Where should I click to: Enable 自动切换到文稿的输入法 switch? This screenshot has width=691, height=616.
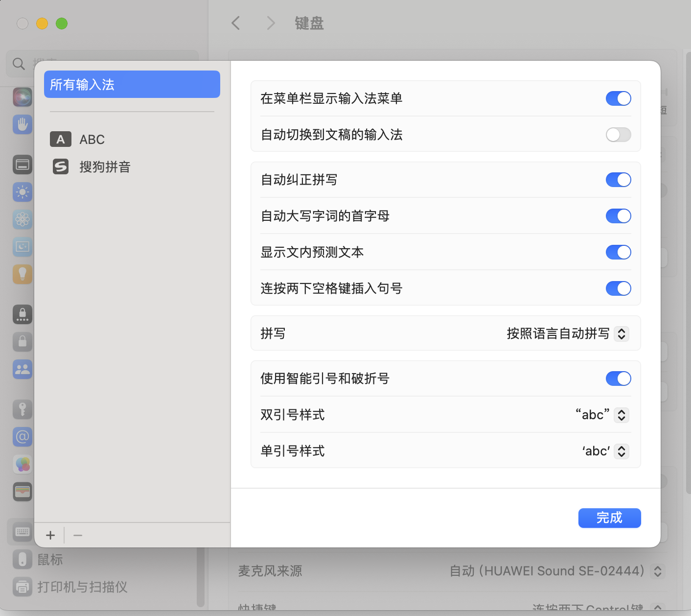tap(618, 135)
